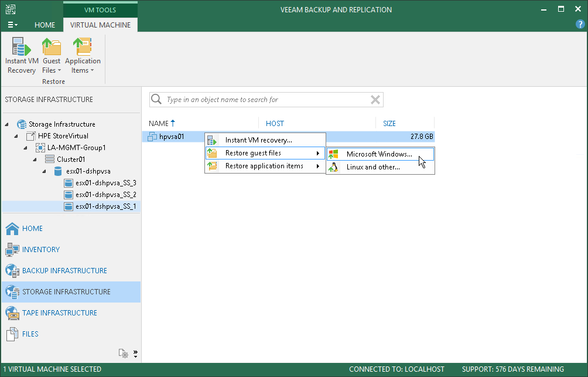Click the esx01-dshpvsa volume icon
This screenshot has height=377, width=588.
pos(58,171)
